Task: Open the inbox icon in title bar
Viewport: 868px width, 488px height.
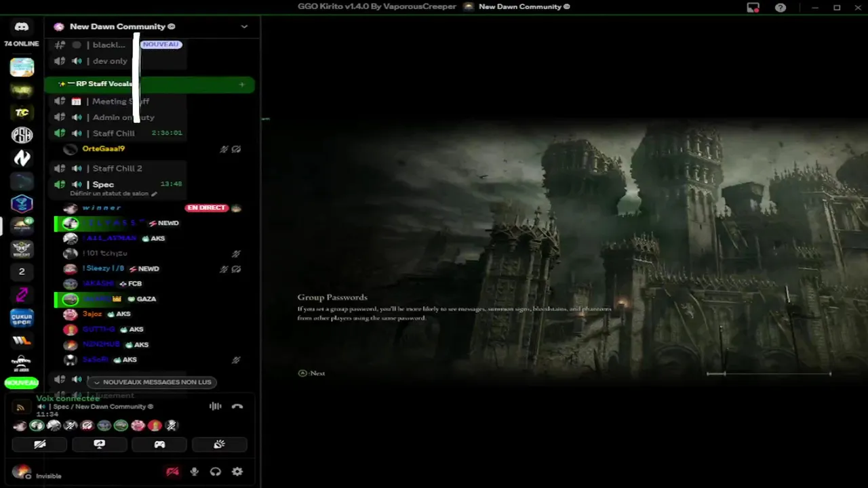Action: (x=753, y=7)
